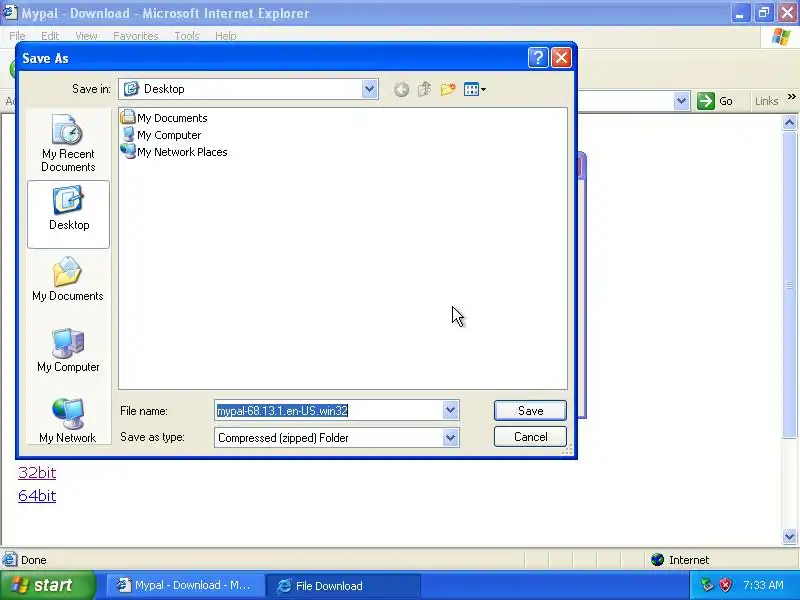Image resolution: width=800 pixels, height=600 pixels.
Task: Click the security shield tray icon
Action: (x=725, y=585)
